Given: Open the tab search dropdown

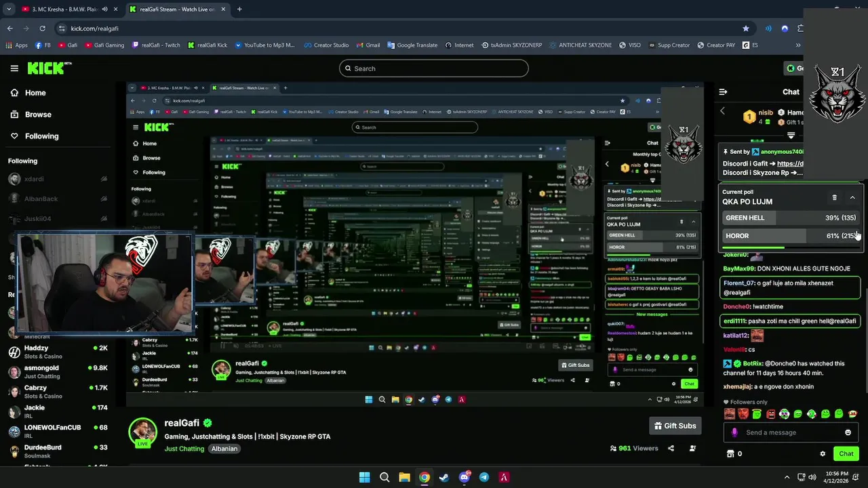Looking at the screenshot, I should (9, 9).
